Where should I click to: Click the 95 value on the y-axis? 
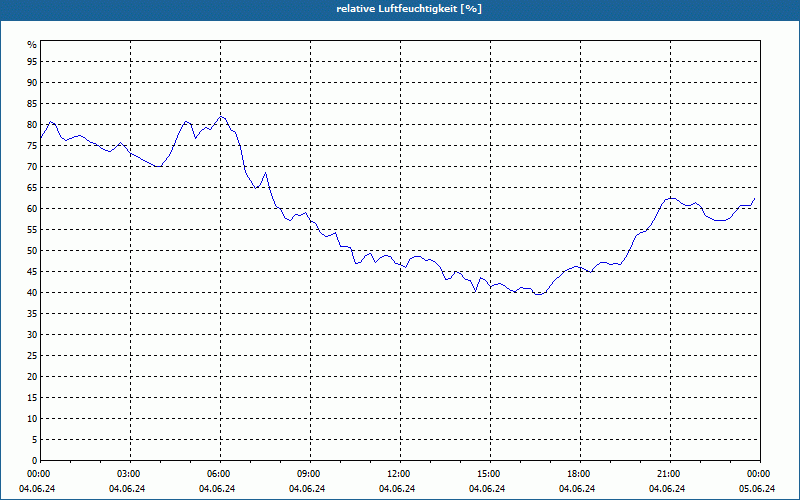coord(32,62)
